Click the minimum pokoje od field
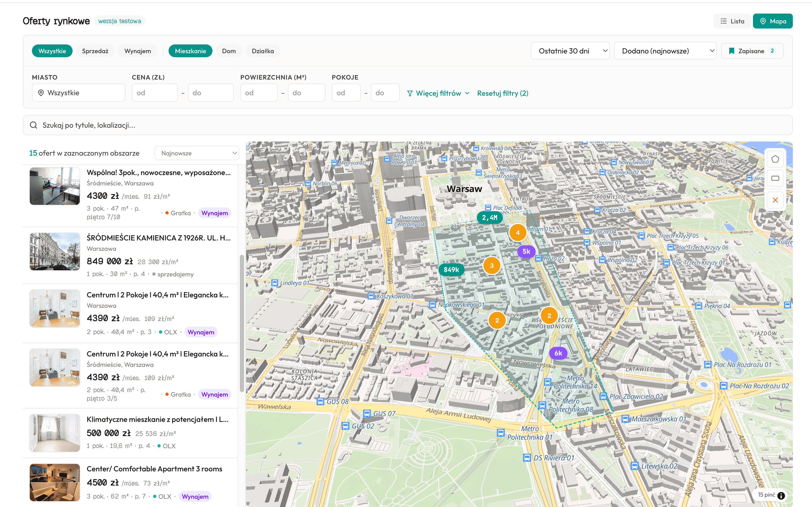 [x=346, y=93]
